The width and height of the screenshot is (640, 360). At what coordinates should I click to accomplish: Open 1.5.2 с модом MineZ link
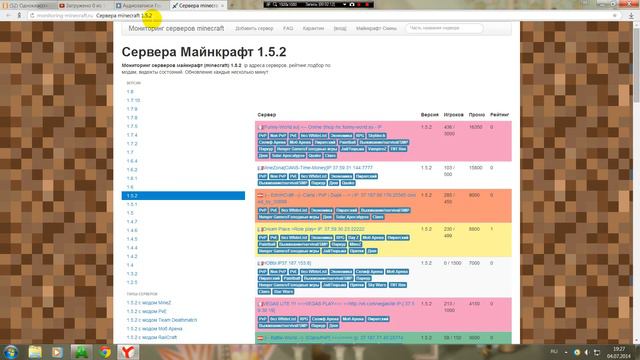click(x=149, y=303)
